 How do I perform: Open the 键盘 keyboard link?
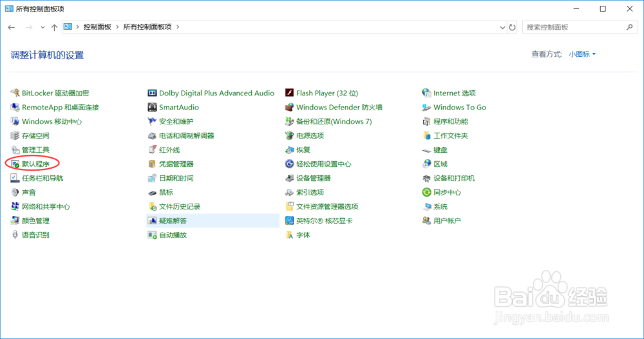[x=440, y=150]
